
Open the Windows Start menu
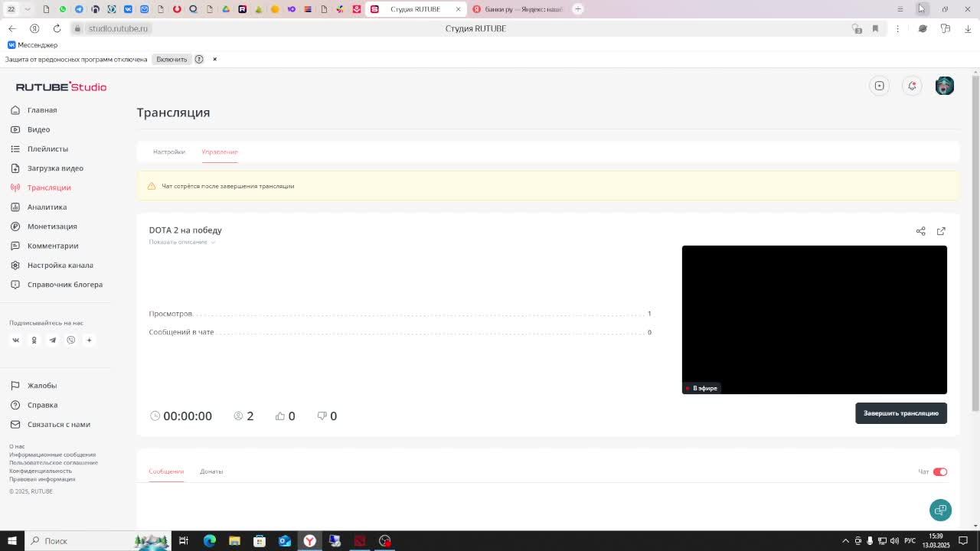11,541
